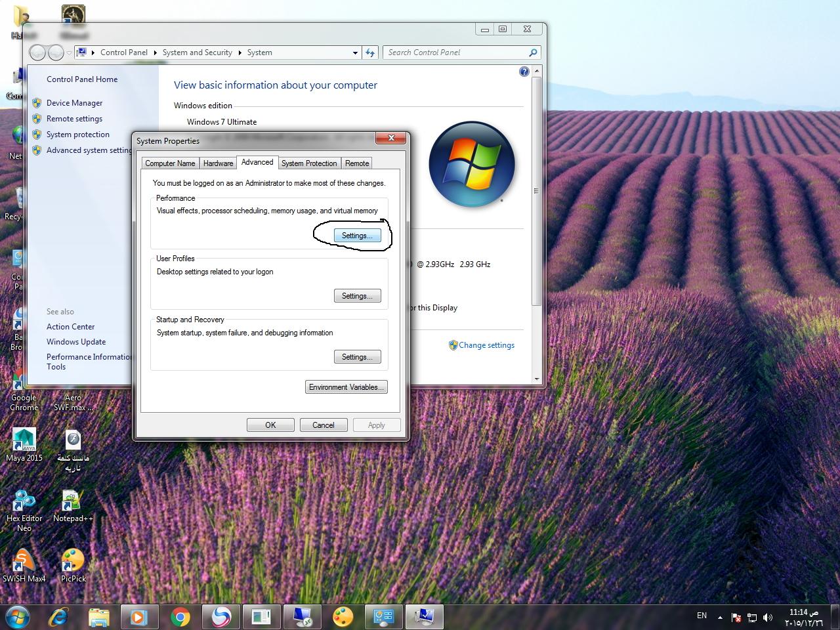Screen dimensions: 840x630
Task: Open SWiSH Max4 desktop shortcut
Action: click(x=24, y=566)
